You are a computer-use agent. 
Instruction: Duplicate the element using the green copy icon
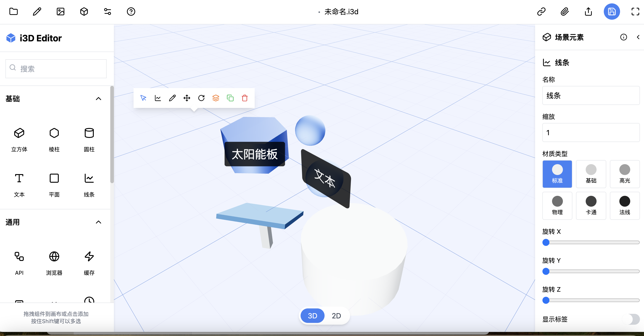click(x=230, y=98)
